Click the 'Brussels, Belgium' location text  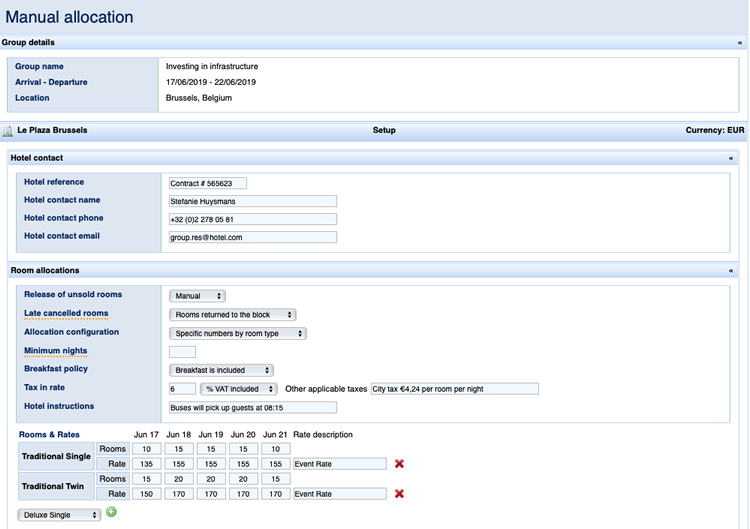tap(199, 98)
